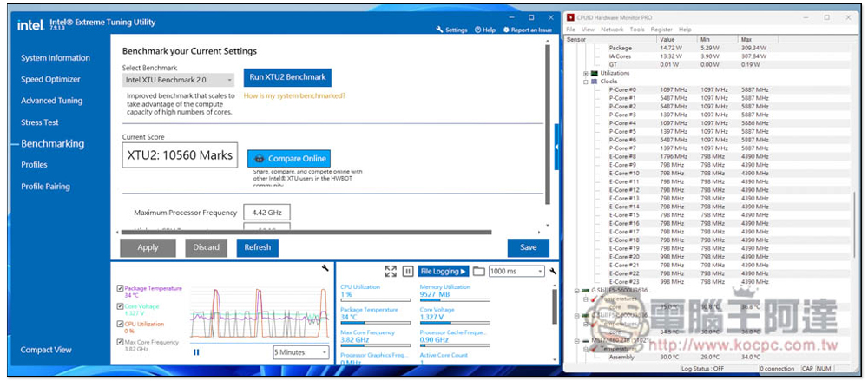Screen dimensions: 868x381
Task: Click the Run XTU2 Benchmark button
Action: pos(287,77)
